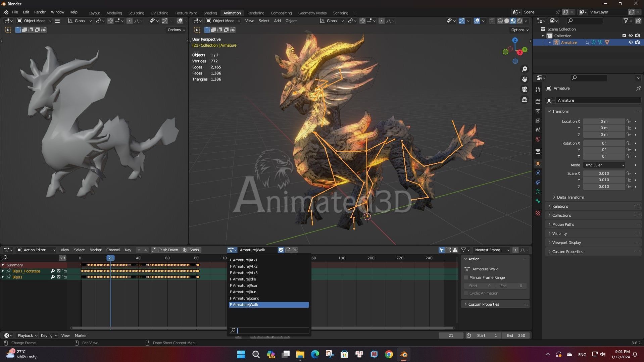Screen dimensions: 644x362
Task: Switch perspective/orthographic with the grid icon
Action: [x=524, y=100]
